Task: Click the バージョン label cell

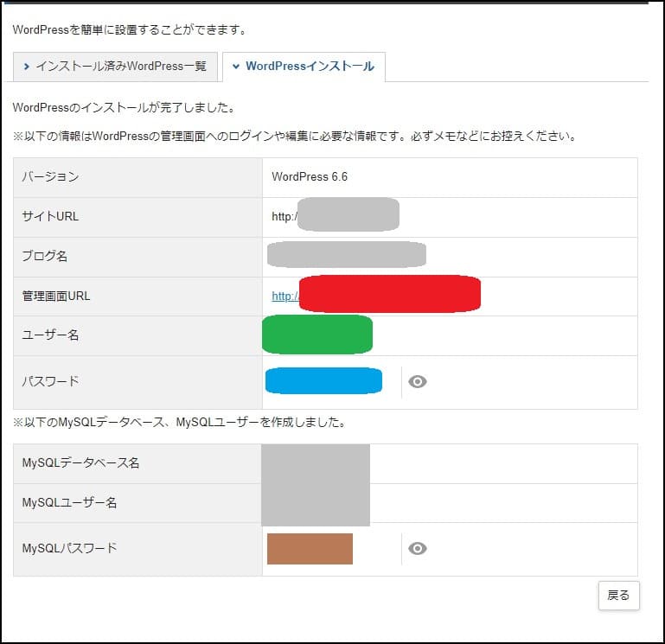Action: pyautogui.click(x=50, y=177)
